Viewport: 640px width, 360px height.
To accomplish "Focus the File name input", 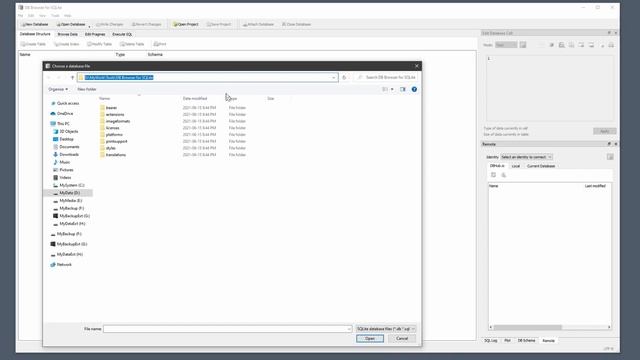I will (x=227, y=329).
